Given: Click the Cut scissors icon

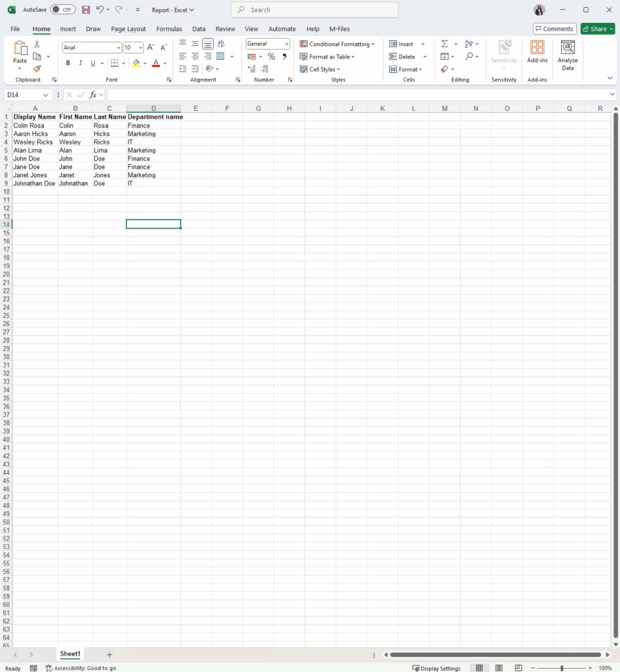Looking at the screenshot, I should pyautogui.click(x=37, y=44).
